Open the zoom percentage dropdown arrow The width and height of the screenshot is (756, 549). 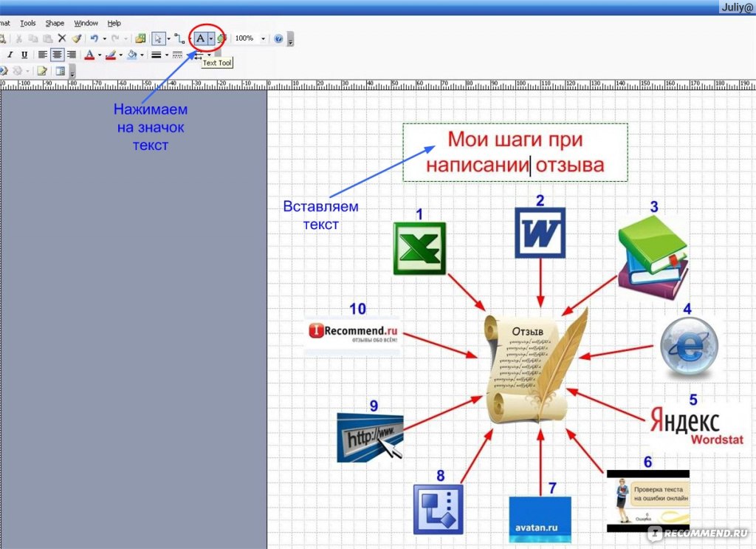263,38
